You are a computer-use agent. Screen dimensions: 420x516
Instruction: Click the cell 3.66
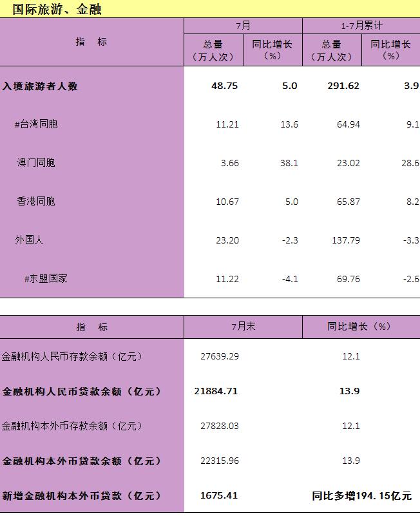(230, 163)
